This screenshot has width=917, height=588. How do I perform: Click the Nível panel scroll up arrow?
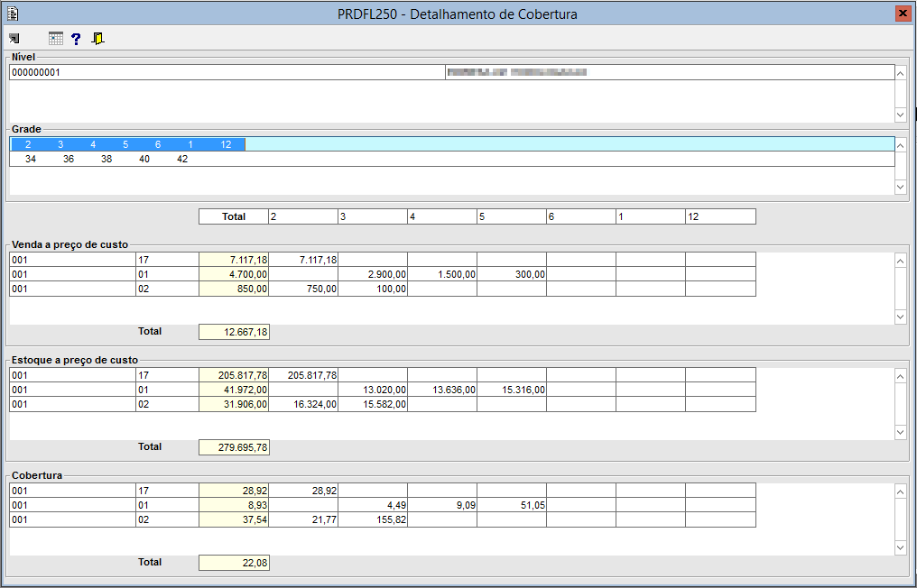tap(901, 72)
